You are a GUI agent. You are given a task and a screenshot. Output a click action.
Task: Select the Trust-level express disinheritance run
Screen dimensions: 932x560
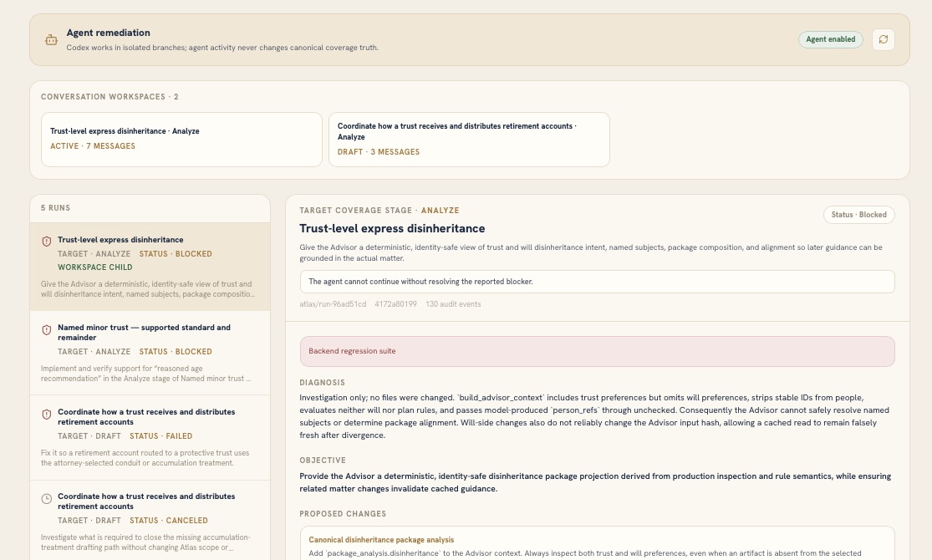tap(150, 267)
